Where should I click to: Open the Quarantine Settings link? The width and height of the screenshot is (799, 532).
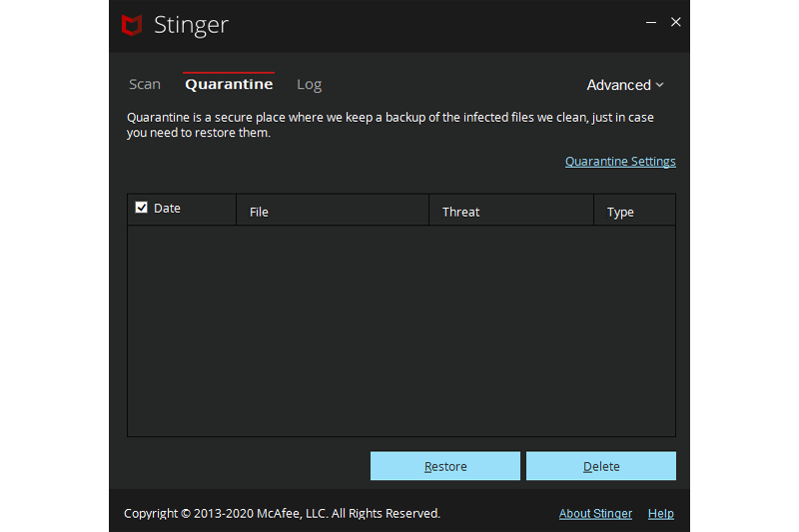[620, 162]
